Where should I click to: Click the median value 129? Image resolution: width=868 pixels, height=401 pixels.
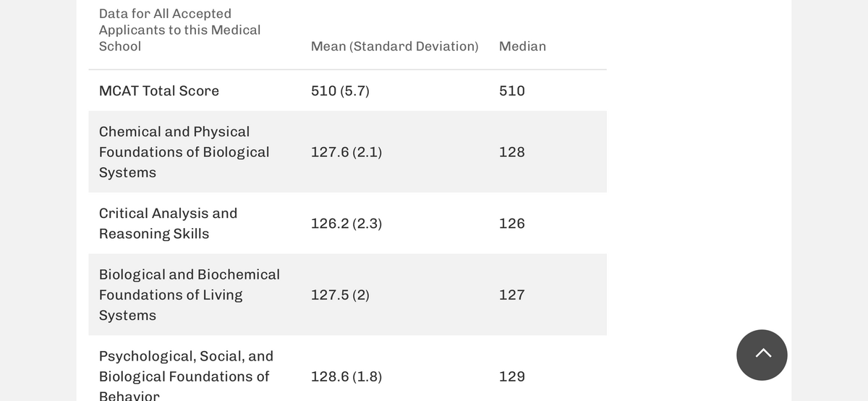point(512,376)
